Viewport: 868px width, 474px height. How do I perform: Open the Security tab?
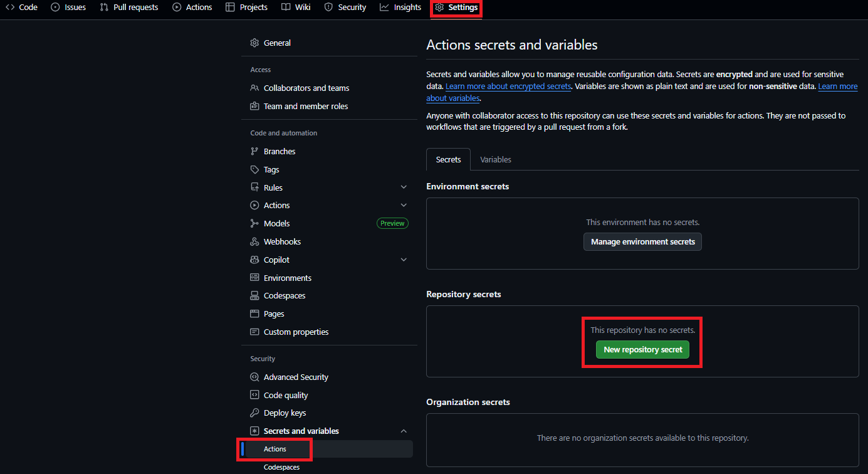click(345, 8)
